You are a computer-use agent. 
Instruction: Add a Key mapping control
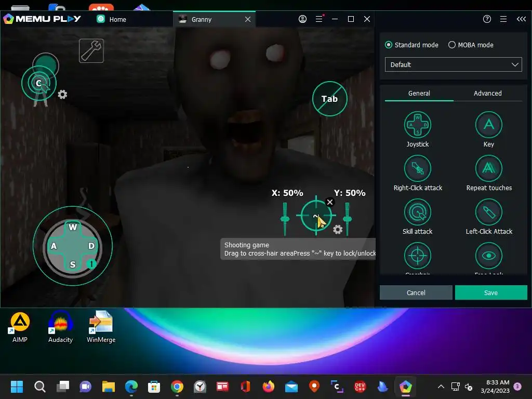click(x=488, y=125)
